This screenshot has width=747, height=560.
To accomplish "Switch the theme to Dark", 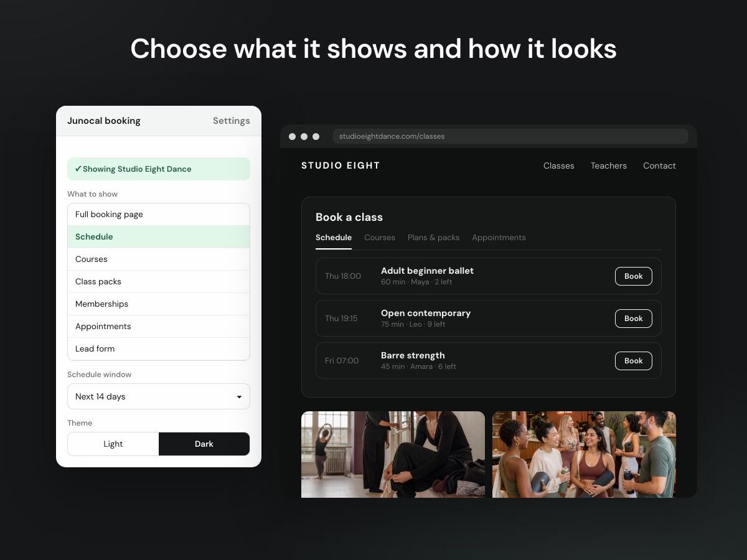I will (x=204, y=444).
